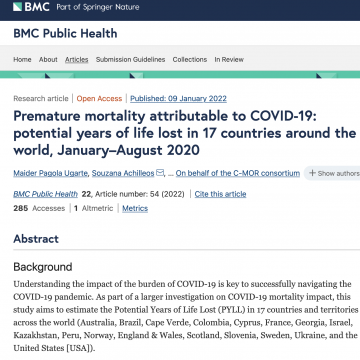
Task: Click the Published: 09 January 2022 link
Action: tap(178, 99)
